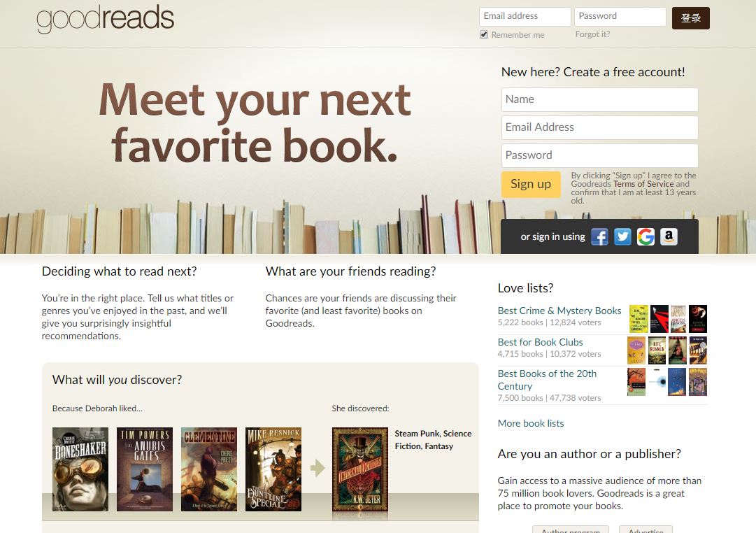
Task: Toggle the Remember me checkbox
Action: (x=484, y=35)
